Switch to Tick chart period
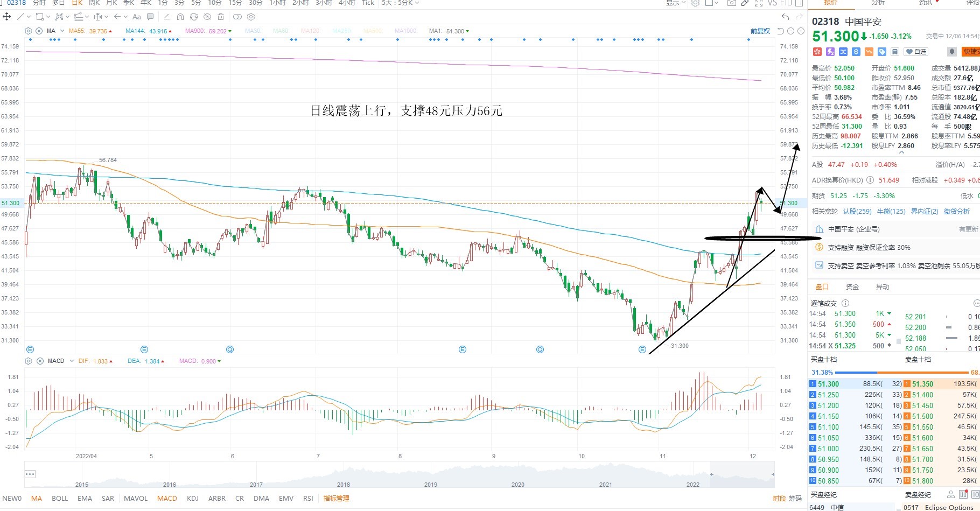The image size is (980, 511). click(x=368, y=3)
